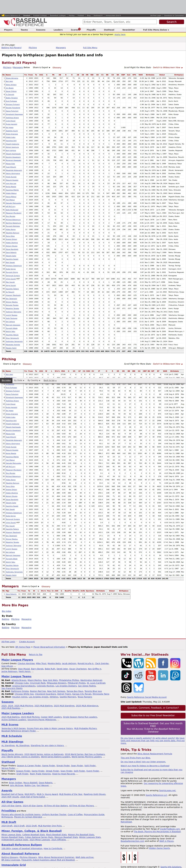Open the WordPress blog icon

(x=139, y=663)
